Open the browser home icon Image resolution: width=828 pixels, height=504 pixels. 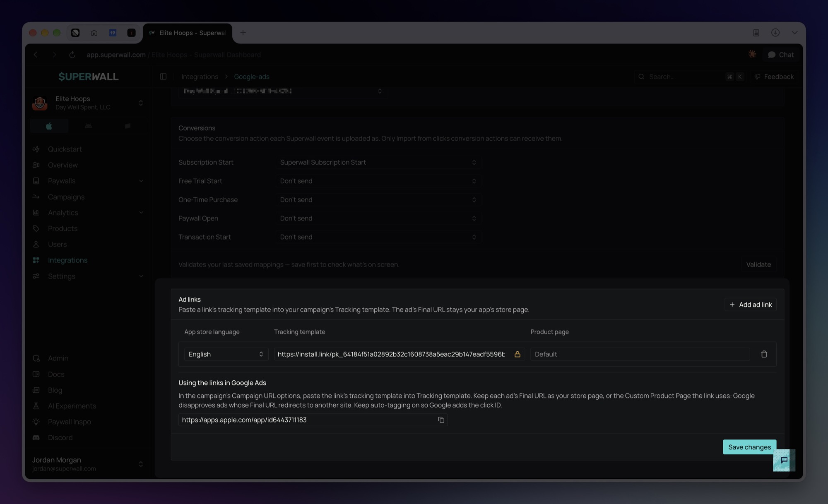tap(94, 33)
